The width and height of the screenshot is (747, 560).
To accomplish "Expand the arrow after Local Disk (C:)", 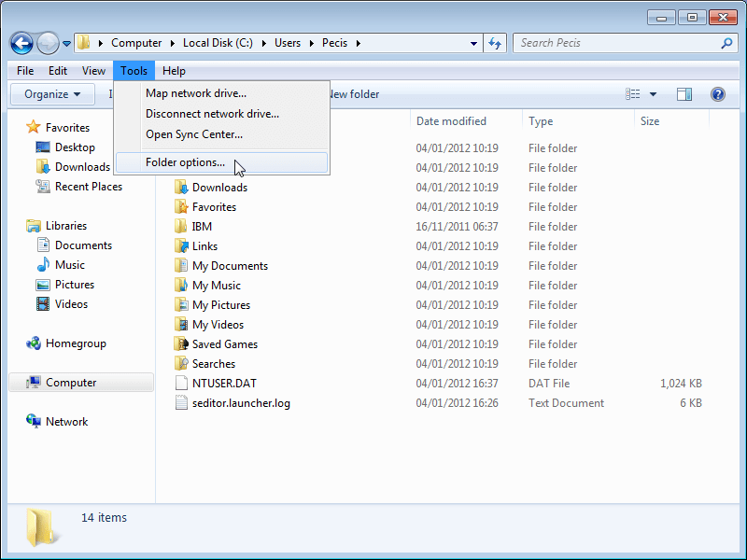I will pos(263,43).
